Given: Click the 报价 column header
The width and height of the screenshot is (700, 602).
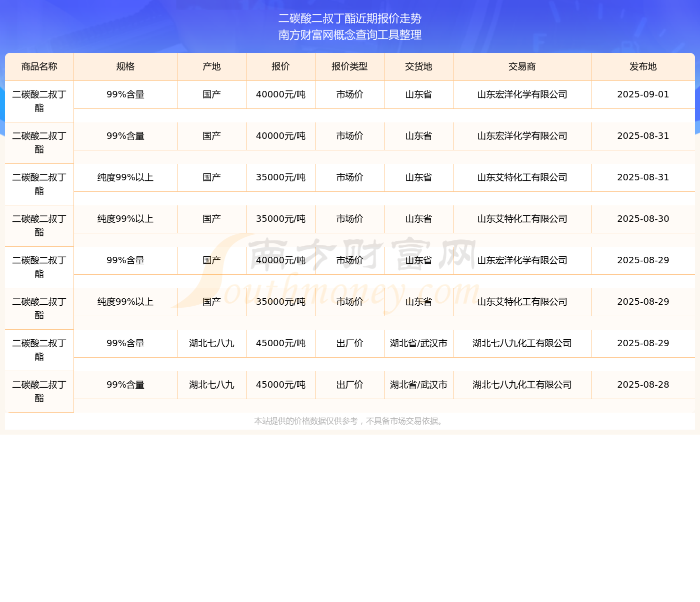Looking at the screenshot, I should tap(281, 66).
